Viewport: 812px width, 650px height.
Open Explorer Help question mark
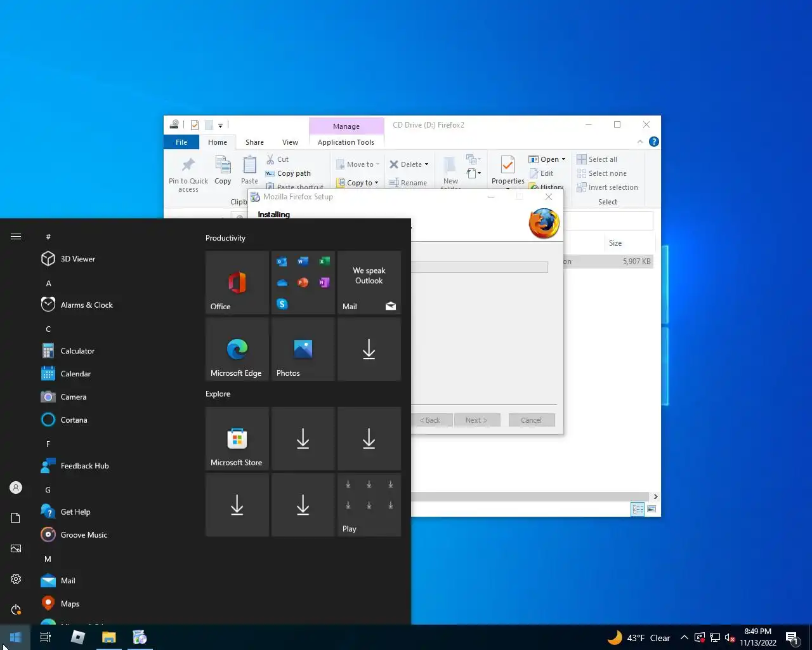coord(654,142)
